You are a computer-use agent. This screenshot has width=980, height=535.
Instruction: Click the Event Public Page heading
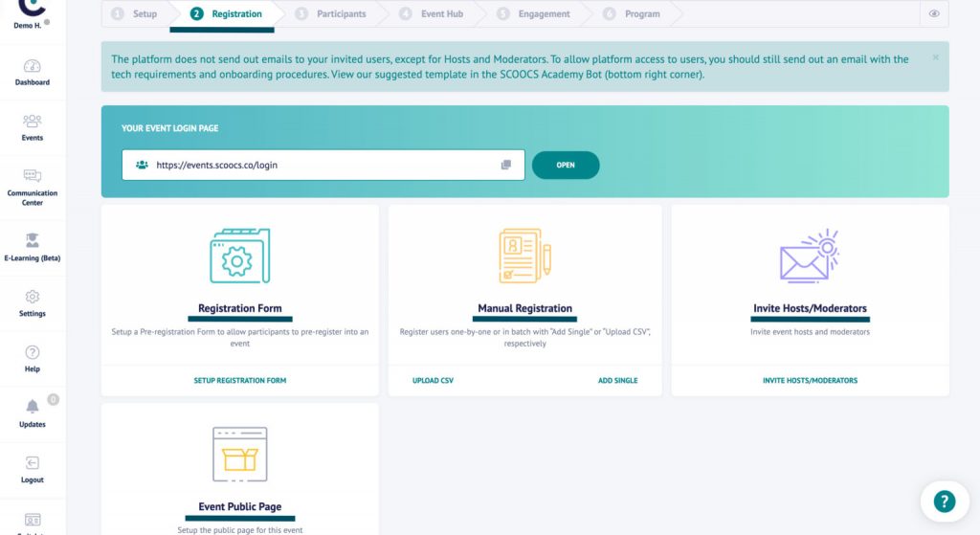click(x=240, y=506)
